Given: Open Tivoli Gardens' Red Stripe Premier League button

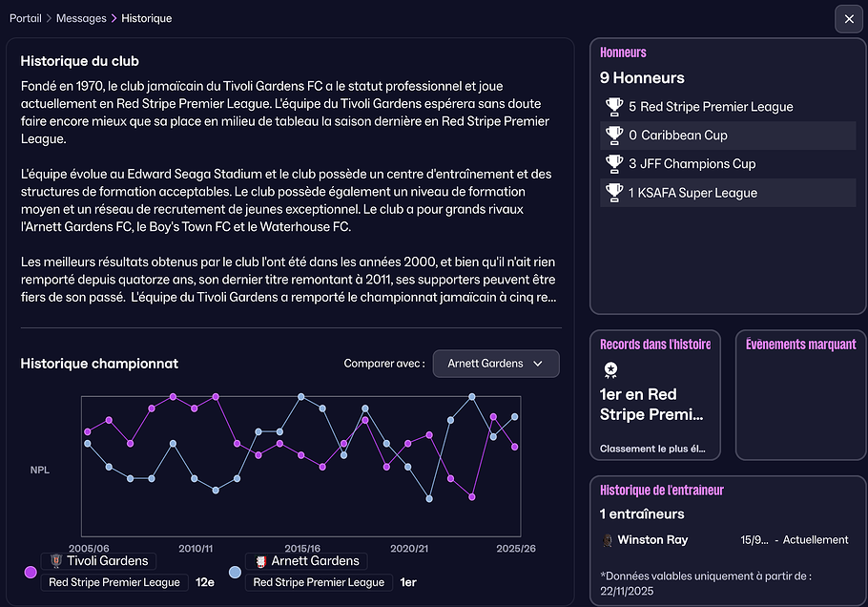Looking at the screenshot, I should point(114,582).
